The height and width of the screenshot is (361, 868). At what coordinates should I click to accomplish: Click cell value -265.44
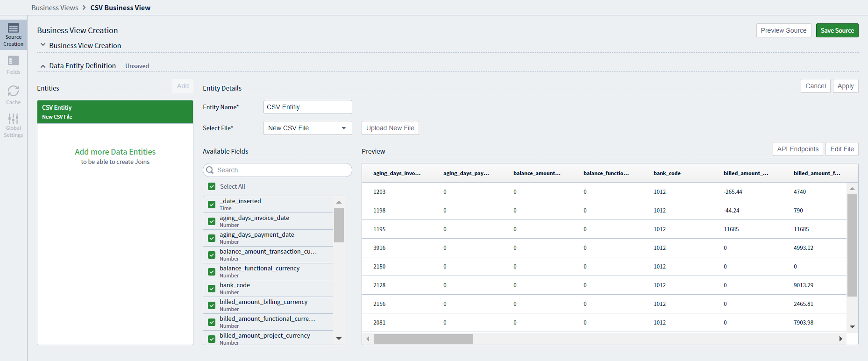point(733,192)
